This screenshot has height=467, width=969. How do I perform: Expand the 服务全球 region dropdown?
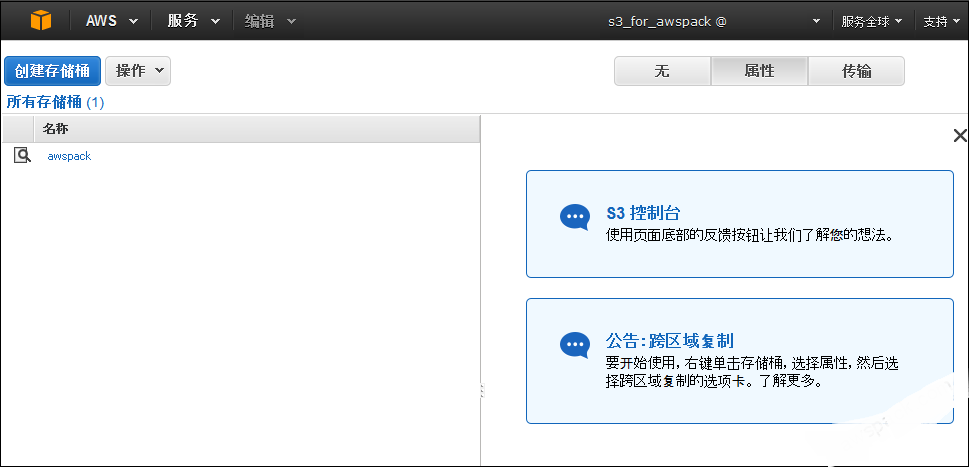(871, 21)
